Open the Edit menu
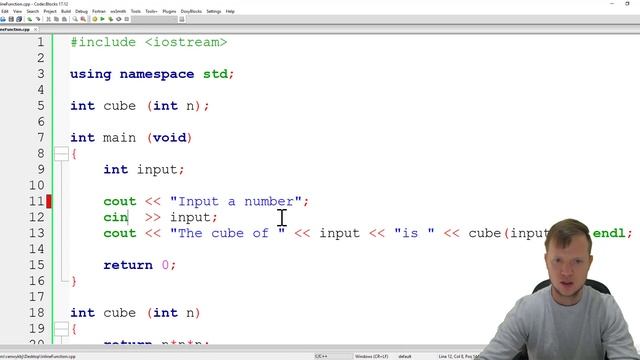This screenshot has width=640, height=360. tap(5, 11)
